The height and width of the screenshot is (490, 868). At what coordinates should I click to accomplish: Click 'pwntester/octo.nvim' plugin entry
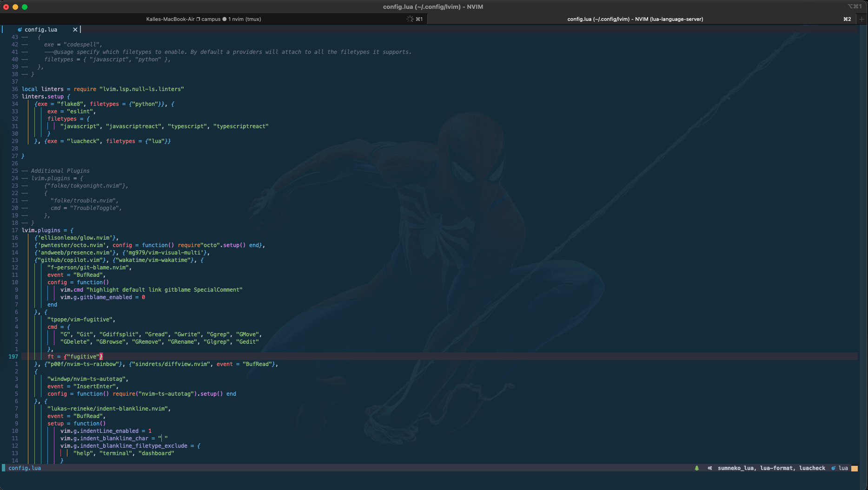pyautogui.click(x=72, y=245)
